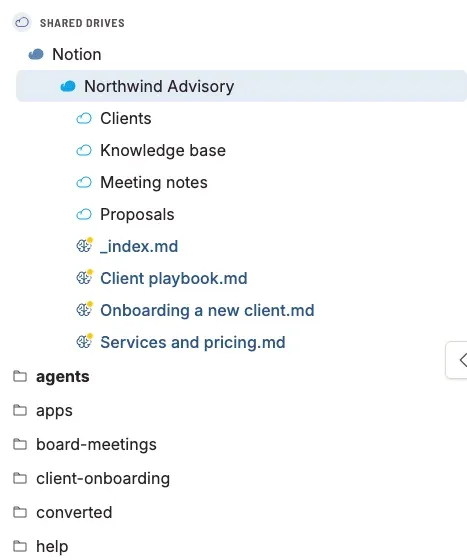The width and height of the screenshot is (467, 560).
Task: Click the converted folder icon
Action: (x=20, y=512)
